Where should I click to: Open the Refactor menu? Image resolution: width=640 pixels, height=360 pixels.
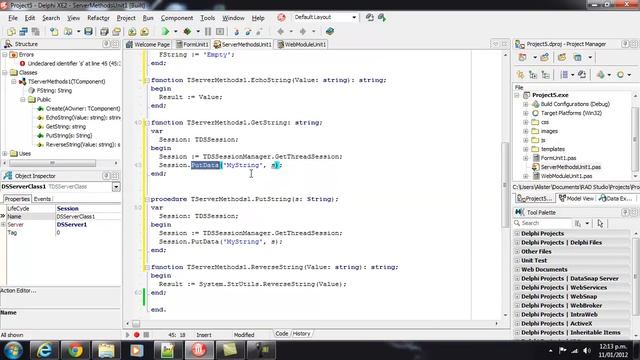98,18
